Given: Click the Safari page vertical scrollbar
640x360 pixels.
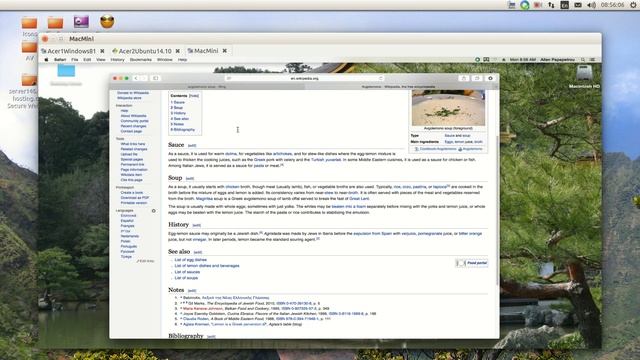Looking at the screenshot, I should pos(497,210).
